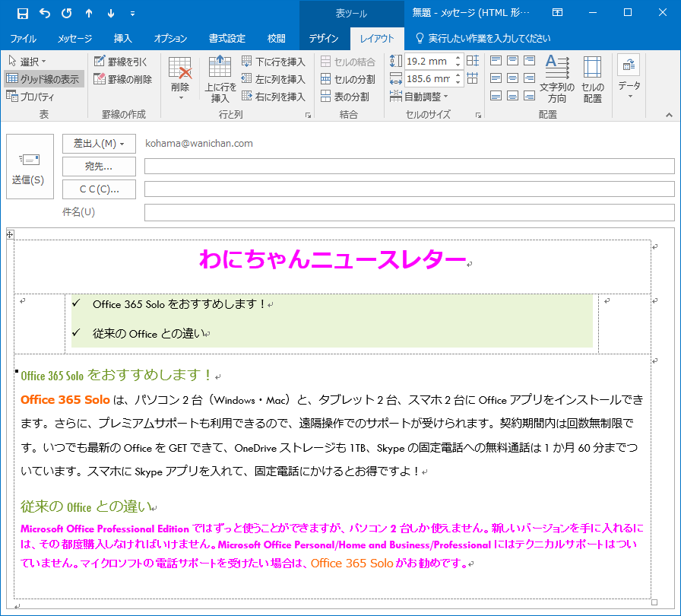Click the 宛先... button

pos(99,167)
